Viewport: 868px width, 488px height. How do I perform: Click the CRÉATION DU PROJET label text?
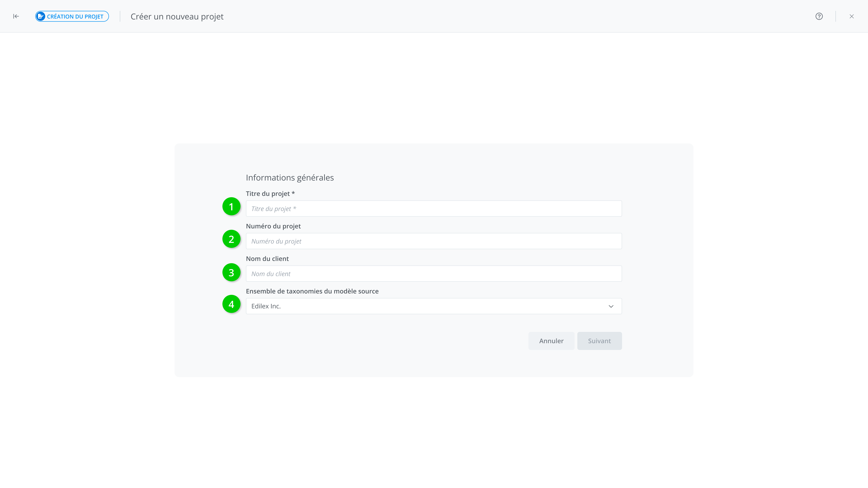coord(75,16)
